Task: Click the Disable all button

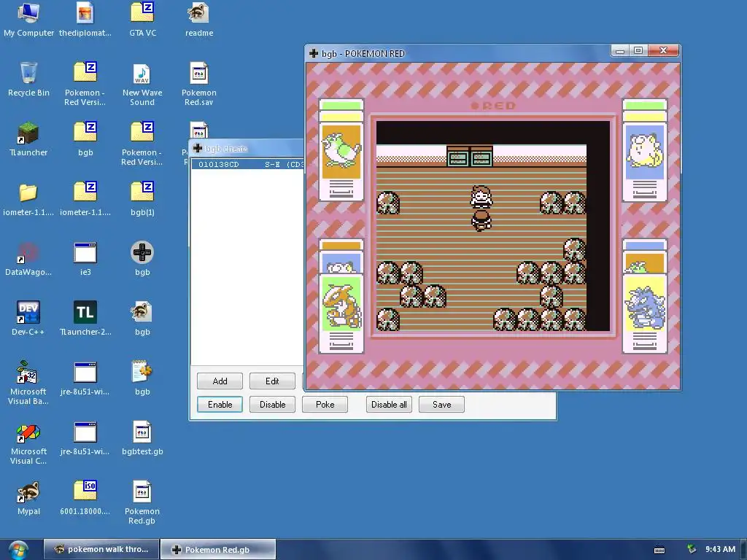Action: pyautogui.click(x=389, y=404)
